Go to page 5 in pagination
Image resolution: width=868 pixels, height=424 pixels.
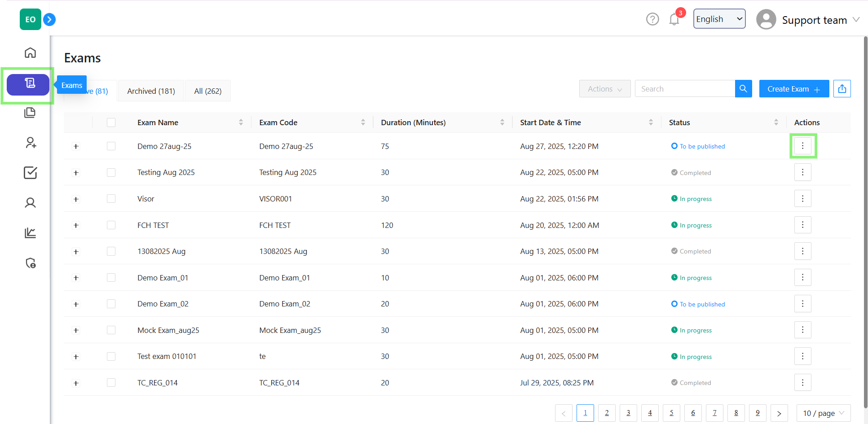pyautogui.click(x=671, y=413)
